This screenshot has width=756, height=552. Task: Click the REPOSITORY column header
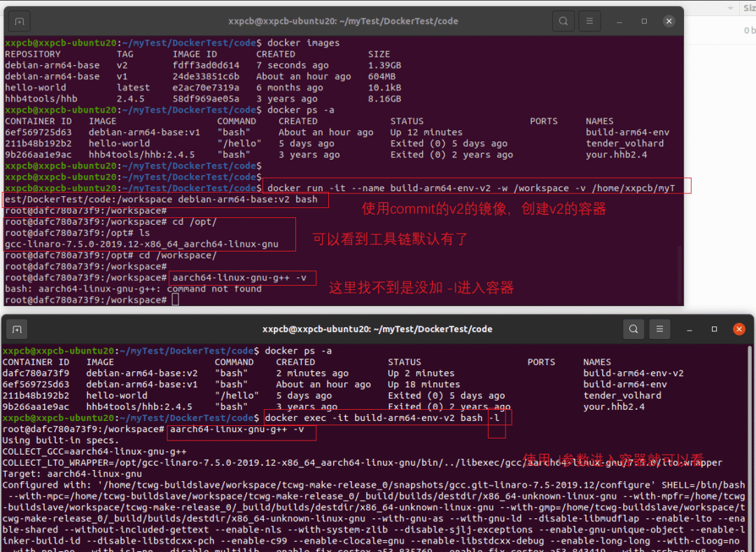(x=33, y=54)
